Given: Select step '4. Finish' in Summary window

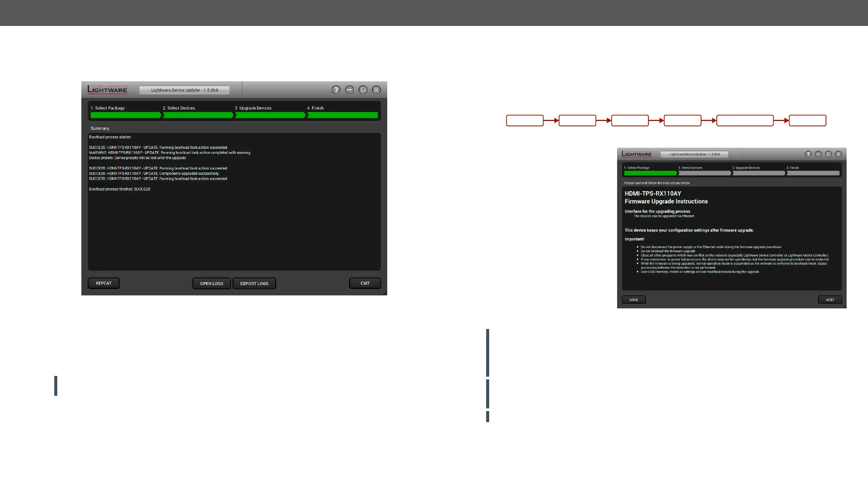Looking at the screenshot, I should point(315,108).
